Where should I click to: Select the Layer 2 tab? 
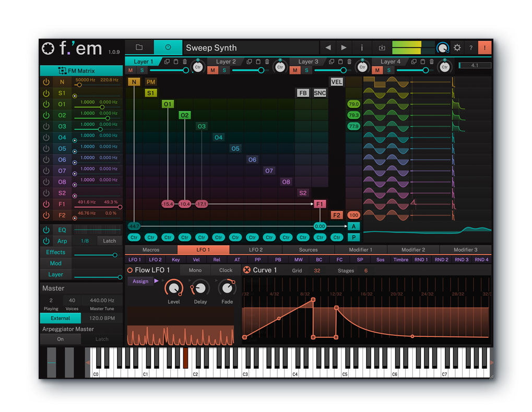[x=226, y=62]
